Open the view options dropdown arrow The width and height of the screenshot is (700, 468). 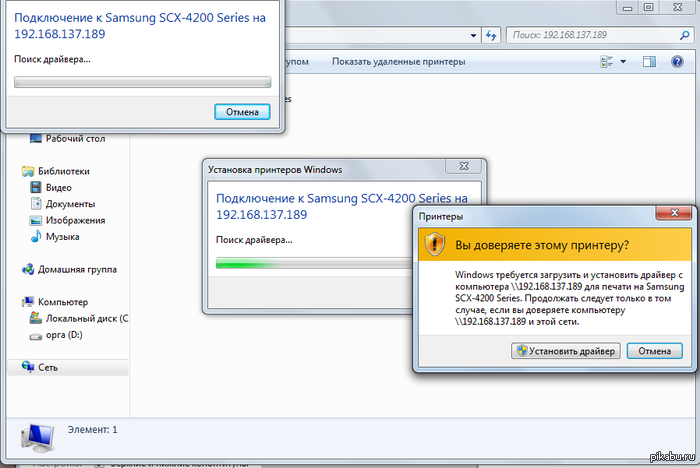[623, 62]
